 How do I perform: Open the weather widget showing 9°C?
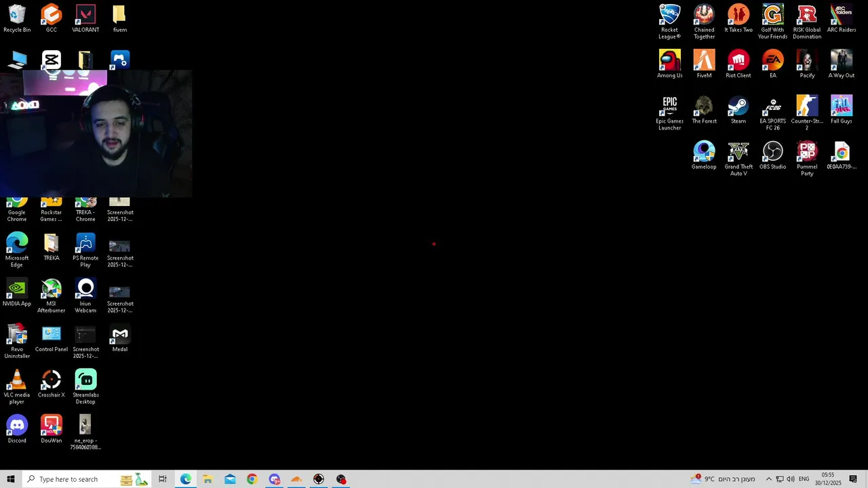(x=723, y=479)
